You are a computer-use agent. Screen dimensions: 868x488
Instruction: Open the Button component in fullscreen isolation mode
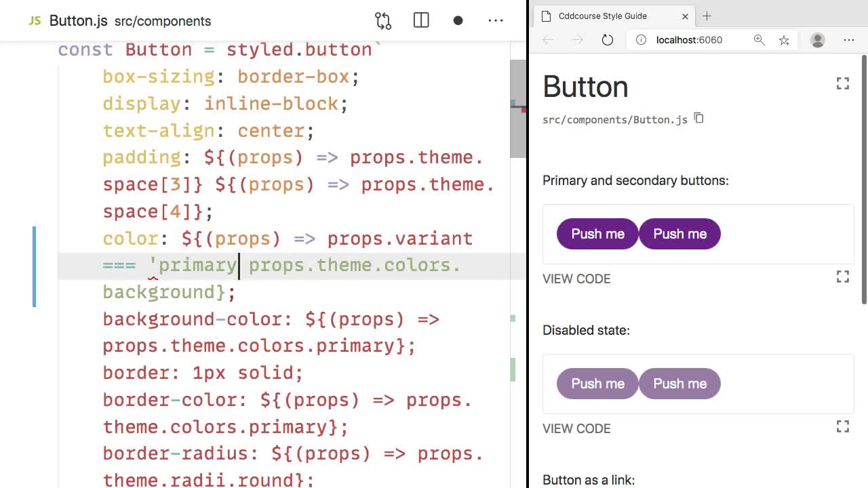843,83
